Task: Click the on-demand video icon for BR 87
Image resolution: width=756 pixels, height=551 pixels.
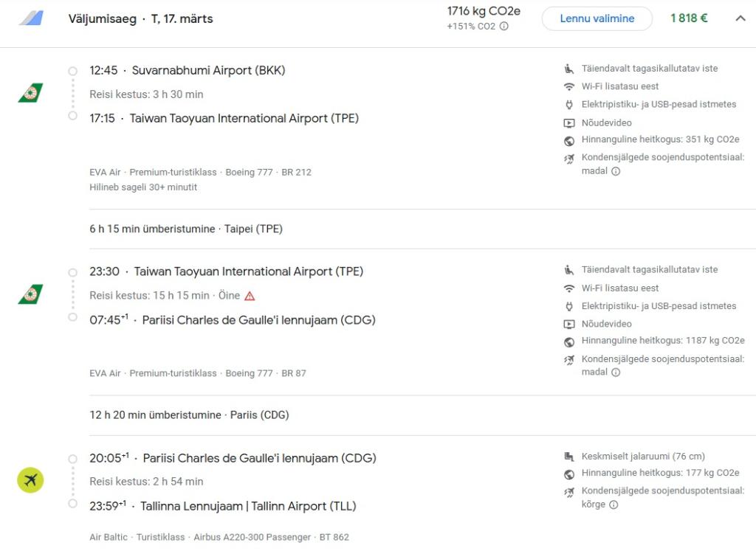Action: pos(568,325)
